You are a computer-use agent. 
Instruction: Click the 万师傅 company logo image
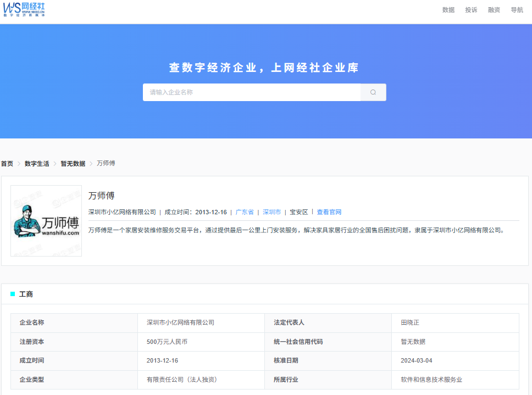[x=46, y=221]
